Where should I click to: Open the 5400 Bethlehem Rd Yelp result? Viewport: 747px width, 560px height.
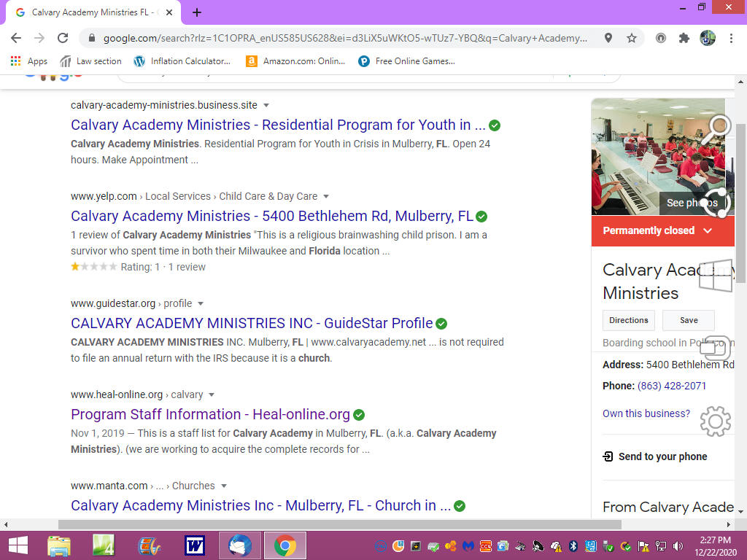coord(272,216)
